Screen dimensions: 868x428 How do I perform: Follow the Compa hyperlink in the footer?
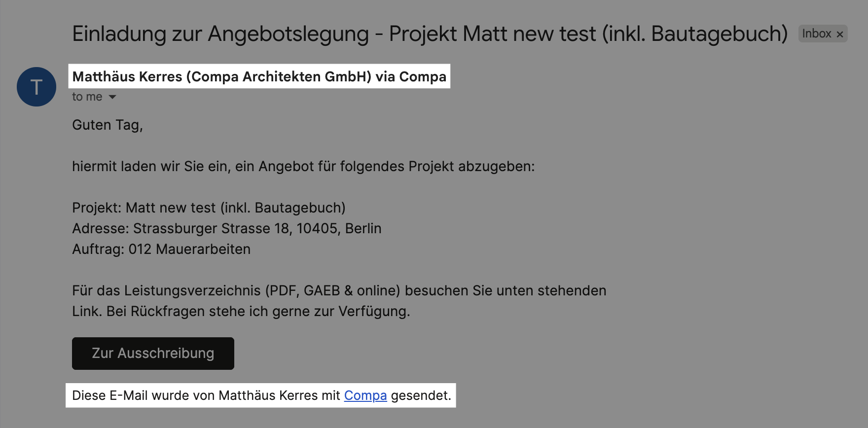pos(365,395)
